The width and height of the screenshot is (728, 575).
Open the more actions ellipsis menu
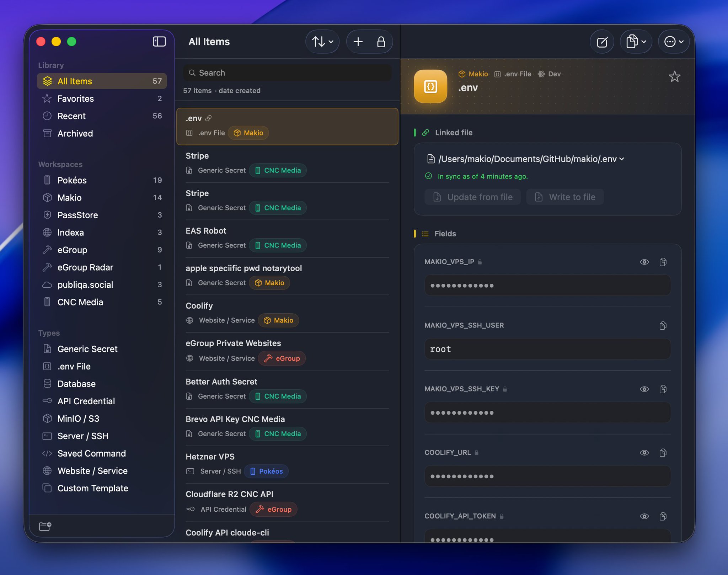click(674, 42)
